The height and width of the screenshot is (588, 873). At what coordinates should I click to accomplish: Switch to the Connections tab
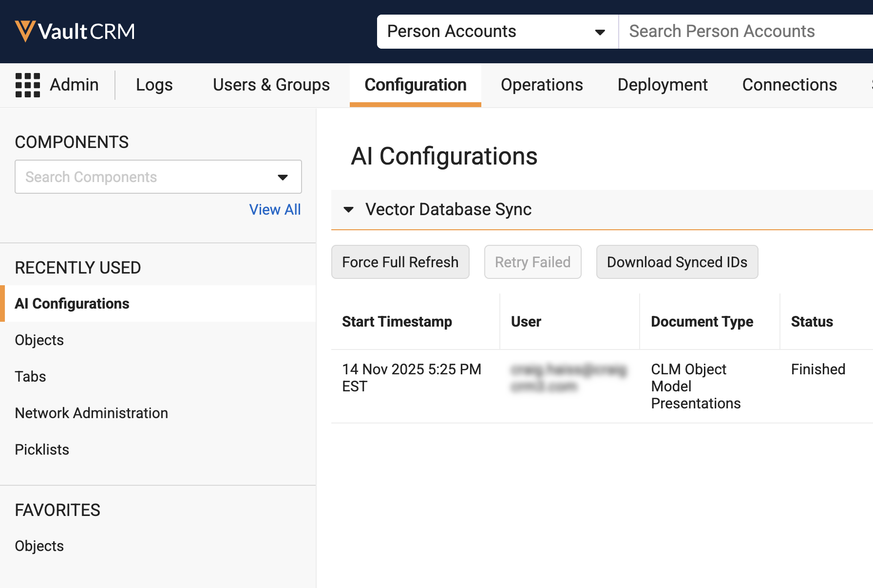point(790,85)
